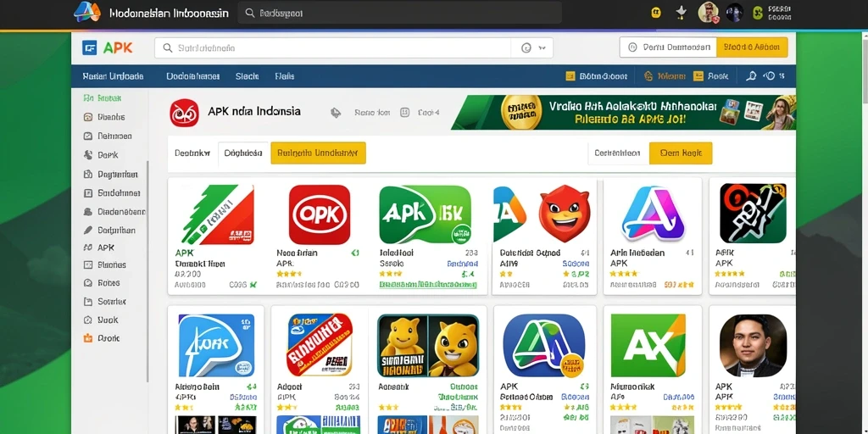Click the colorful triangle logo at top left

pyautogui.click(x=87, y=12)
